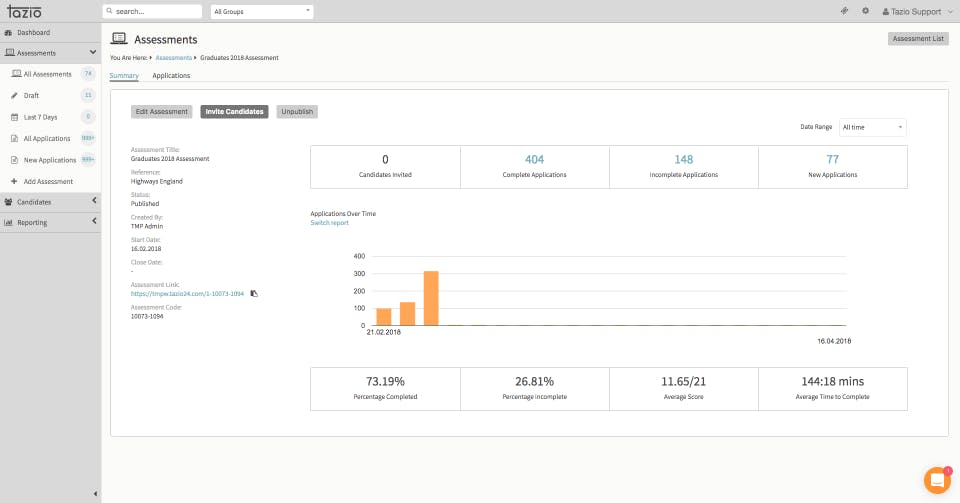Select Add Assessment in the sidebar
The width and height of the screenshot is (960, 503).
click(x=48, y=181)
